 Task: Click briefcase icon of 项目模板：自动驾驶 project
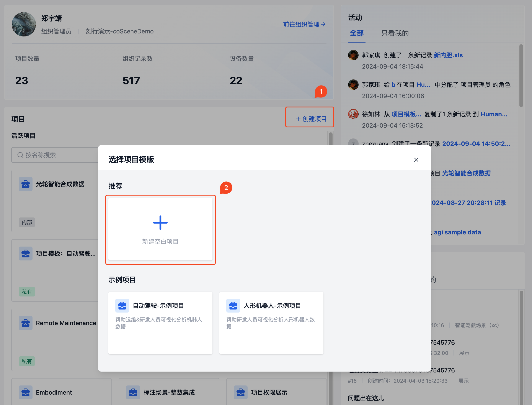coord(26,254)
